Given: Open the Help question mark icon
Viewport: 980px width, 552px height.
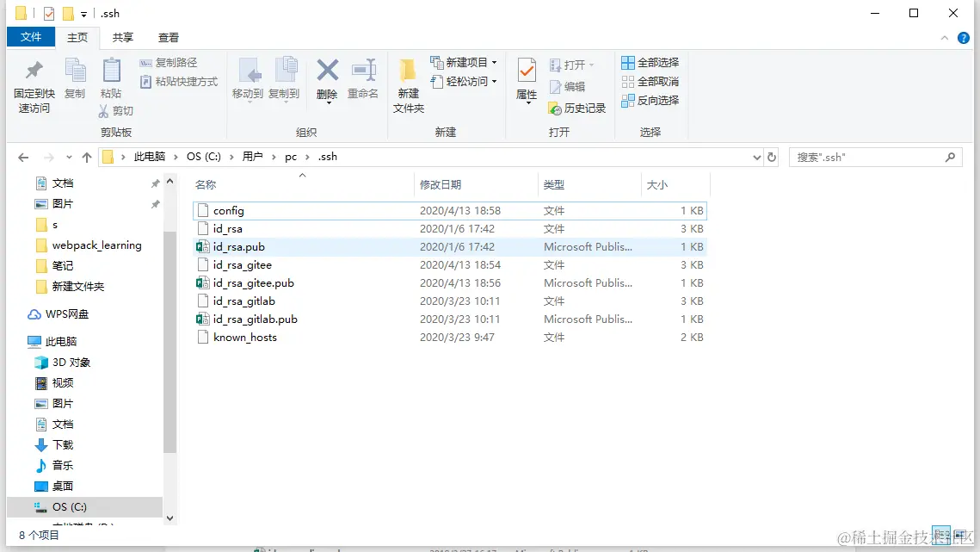Looking at the screenshot, I should (x=964, y=38).
